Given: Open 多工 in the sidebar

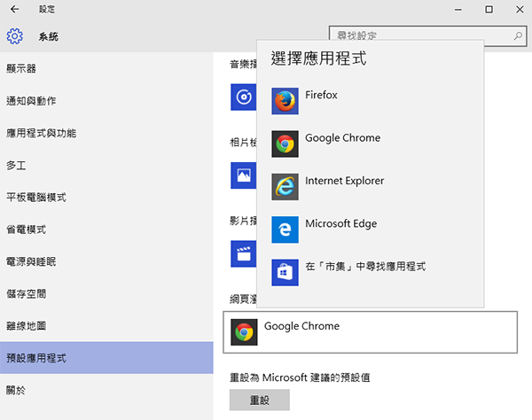Looking at the screenshot, I should [x=106, y=165].
